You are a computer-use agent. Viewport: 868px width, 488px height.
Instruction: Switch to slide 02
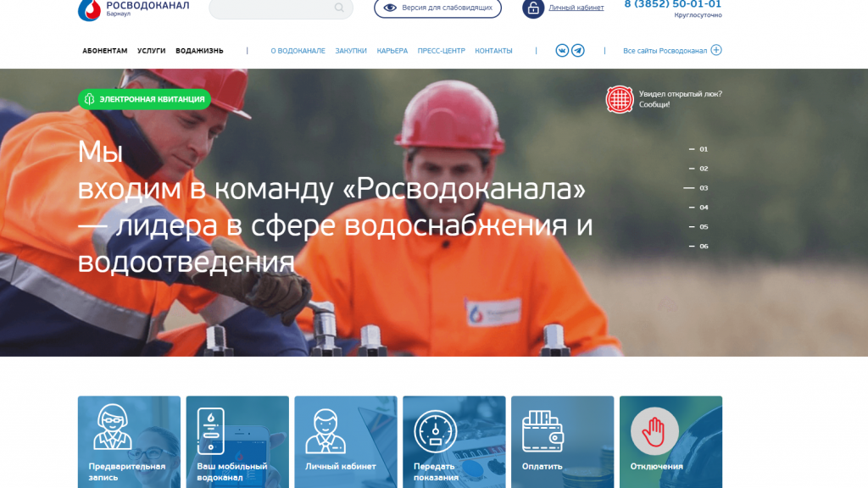click(x=698, y=169)
